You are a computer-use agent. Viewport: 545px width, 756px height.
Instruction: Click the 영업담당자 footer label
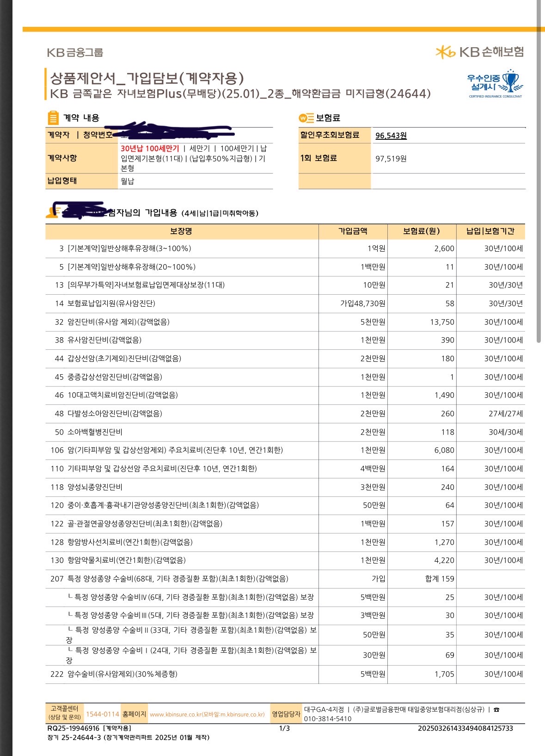(x=286, y=714)
